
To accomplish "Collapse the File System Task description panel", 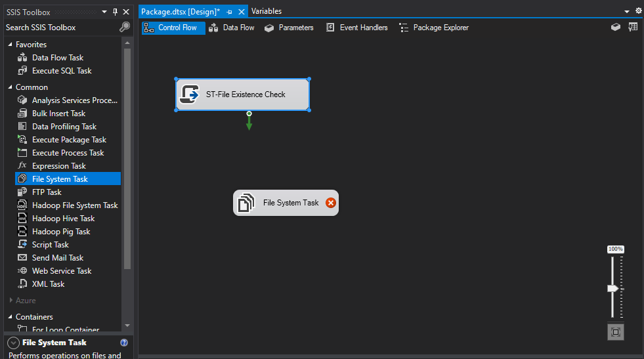I will (x=13, y=343).
